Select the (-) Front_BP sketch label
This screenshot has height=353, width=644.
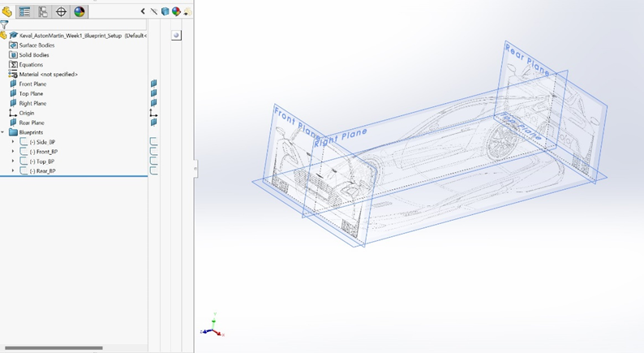click(44, 152)
